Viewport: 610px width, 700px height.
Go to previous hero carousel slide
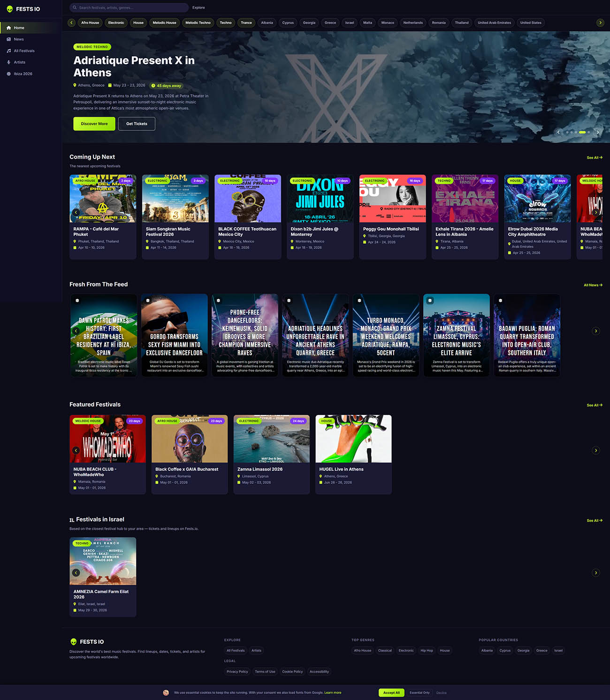[558, 132]
